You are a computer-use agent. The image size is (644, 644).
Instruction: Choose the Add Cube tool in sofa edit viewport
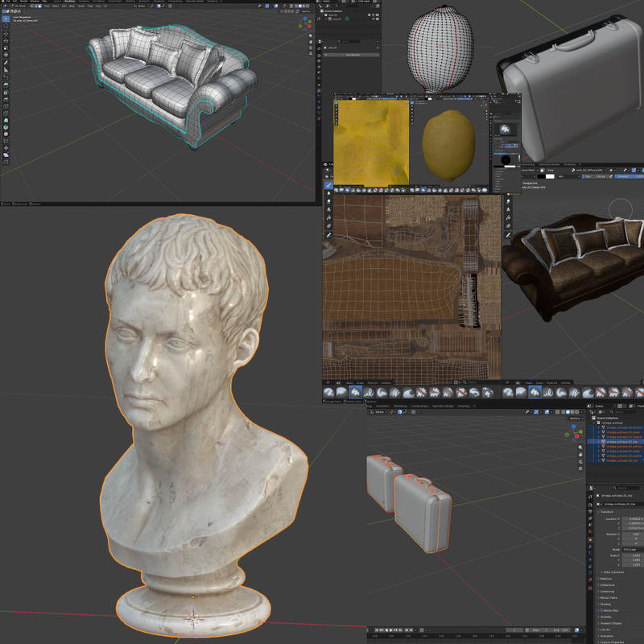tap(6, 77)
